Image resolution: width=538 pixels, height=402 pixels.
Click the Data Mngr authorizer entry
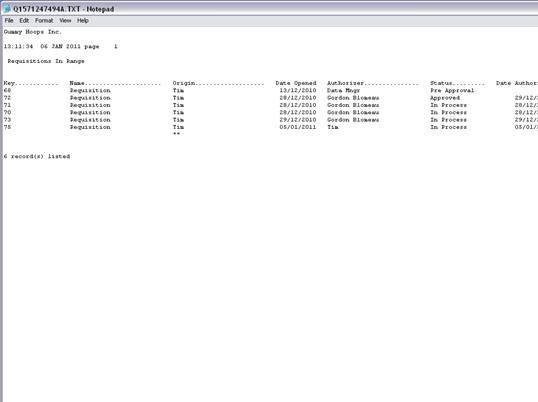(x=343, y=91)
